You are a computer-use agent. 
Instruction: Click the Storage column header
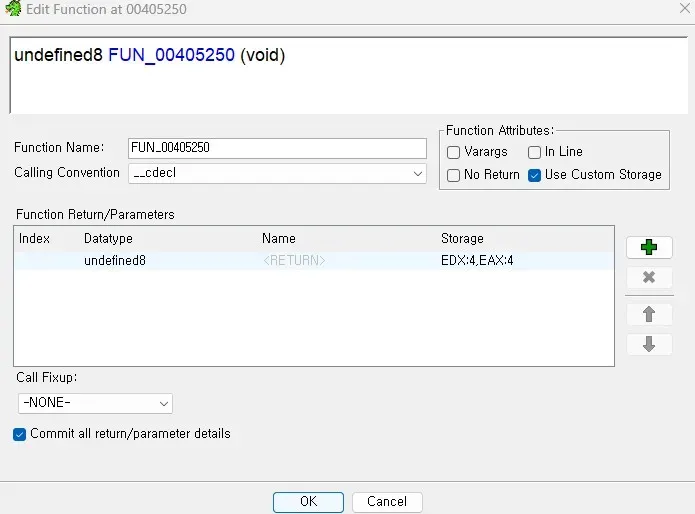coord(462,239)
